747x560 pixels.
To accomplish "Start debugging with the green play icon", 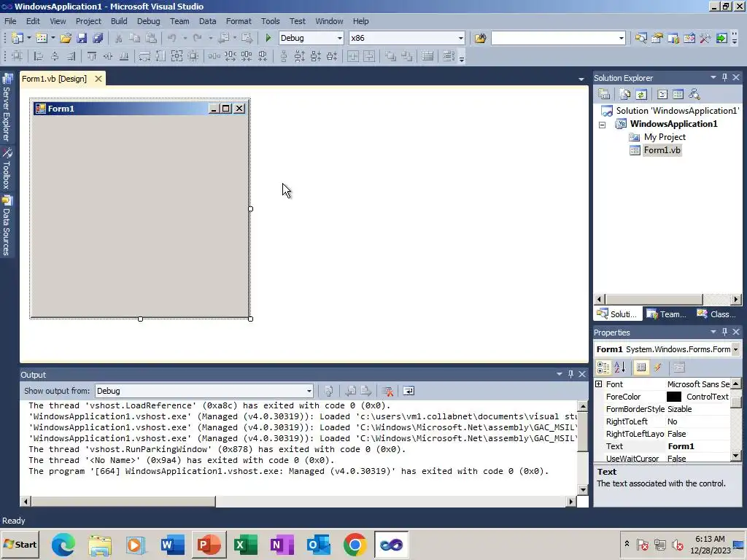I will (x=268, y=38).
